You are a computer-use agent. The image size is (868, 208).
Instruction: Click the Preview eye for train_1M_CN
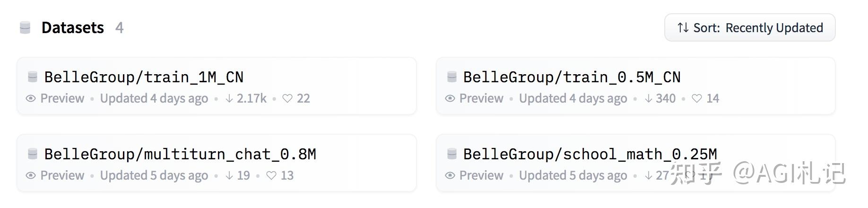tap(31, 98)
